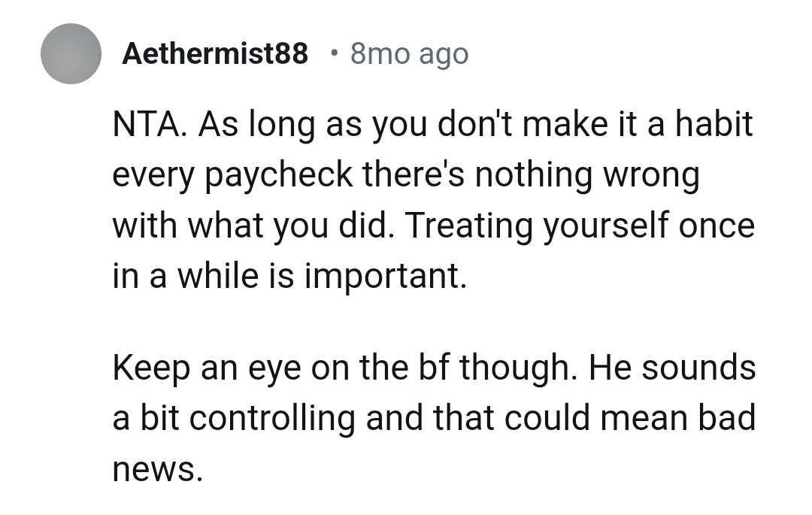Click the "8mo ago" timestamp
The height and width of the screenshot is (515, 812).
[x=409, y=54]
